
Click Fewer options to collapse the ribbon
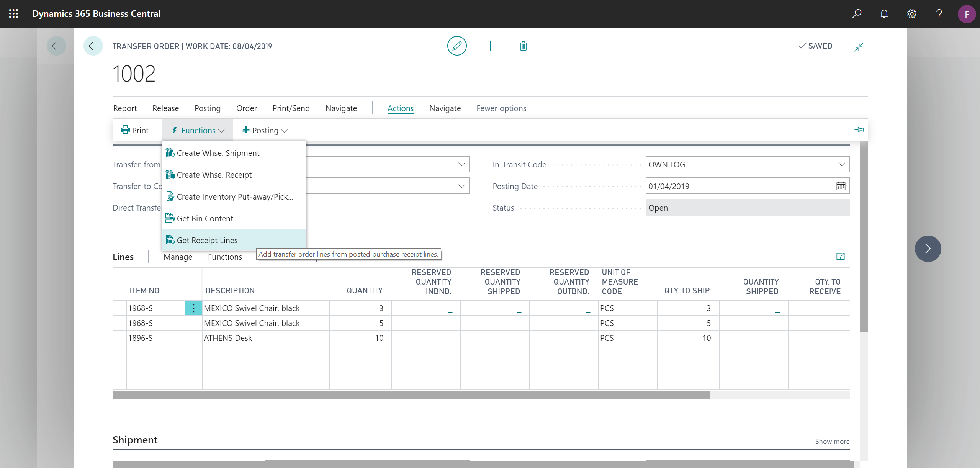click(x=501, y=108)
